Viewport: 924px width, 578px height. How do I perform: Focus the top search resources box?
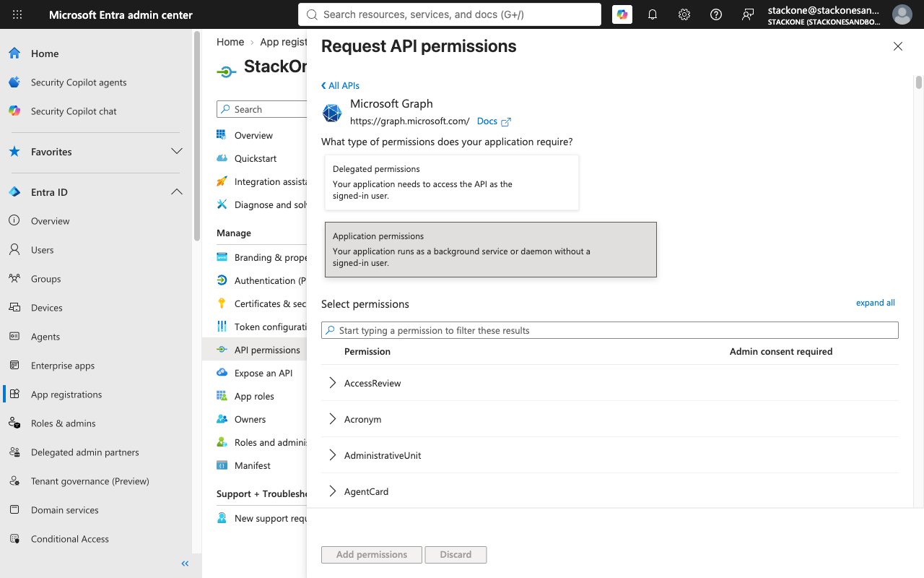coord(450,14)
